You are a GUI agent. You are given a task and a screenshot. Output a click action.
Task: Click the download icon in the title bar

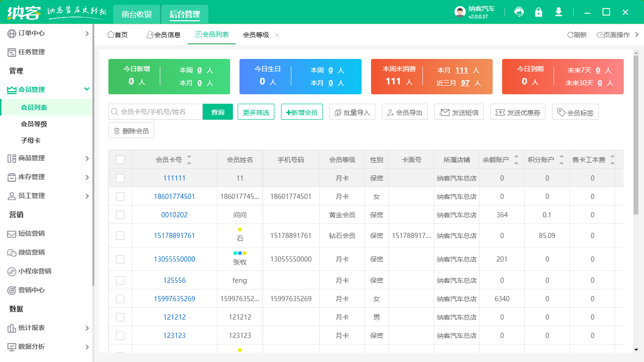[559, 11]
